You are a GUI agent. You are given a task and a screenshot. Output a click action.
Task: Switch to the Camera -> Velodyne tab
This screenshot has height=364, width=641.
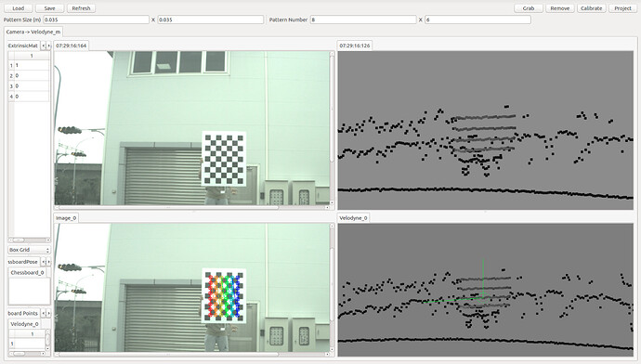click(x=33, y=32)
